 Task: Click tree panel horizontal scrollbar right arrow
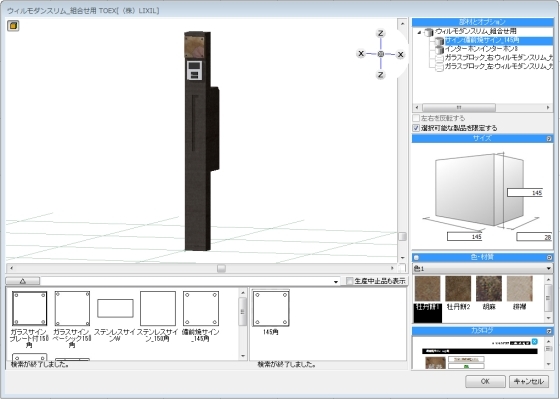tap(548, 108)
